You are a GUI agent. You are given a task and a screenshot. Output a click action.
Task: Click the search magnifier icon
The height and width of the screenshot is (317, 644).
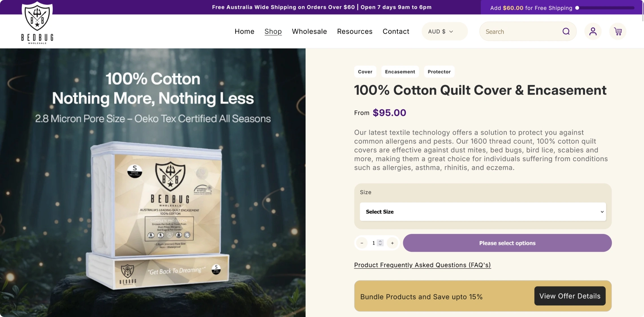pos(566,31)
